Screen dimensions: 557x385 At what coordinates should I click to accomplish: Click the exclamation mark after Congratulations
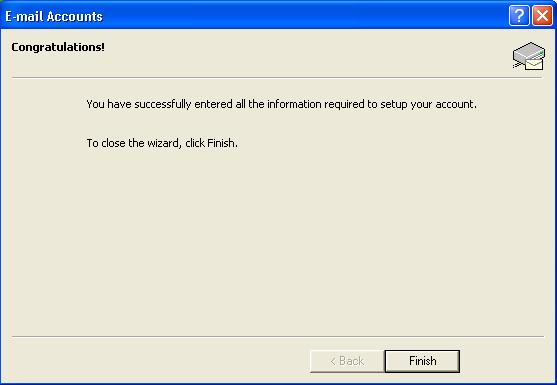[103, 47]
